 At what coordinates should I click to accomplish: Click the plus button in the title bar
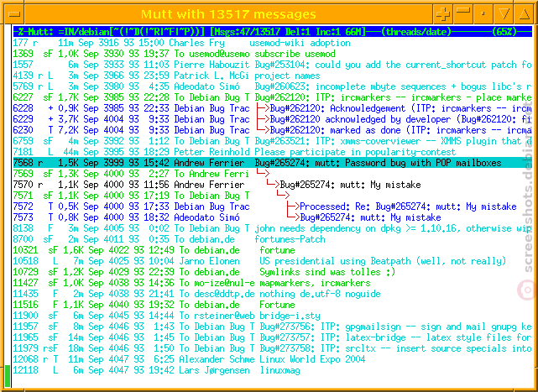(x=442, y=14)
